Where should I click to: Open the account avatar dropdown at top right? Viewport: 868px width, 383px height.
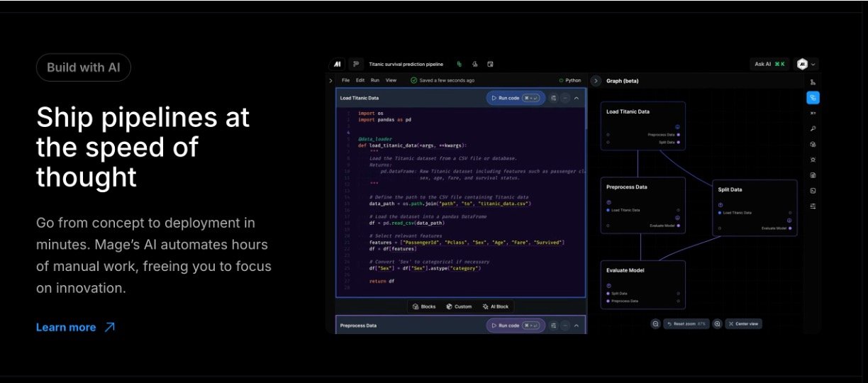(x=806, y=64)
